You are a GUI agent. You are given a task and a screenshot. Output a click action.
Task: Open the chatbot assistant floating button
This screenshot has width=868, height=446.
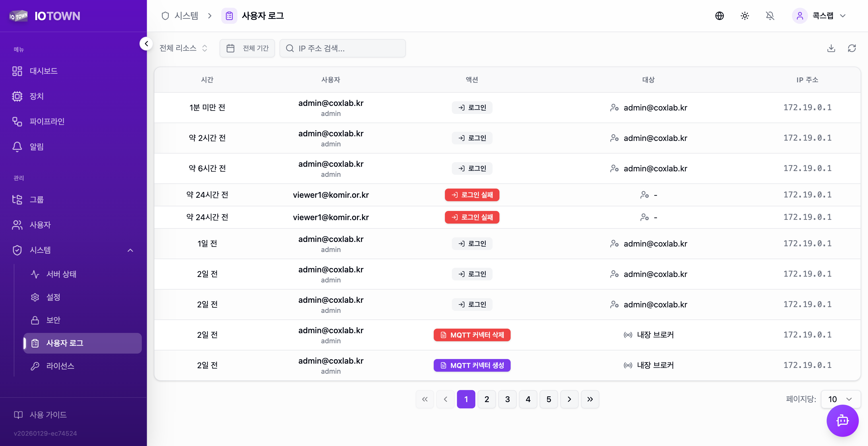842,420
